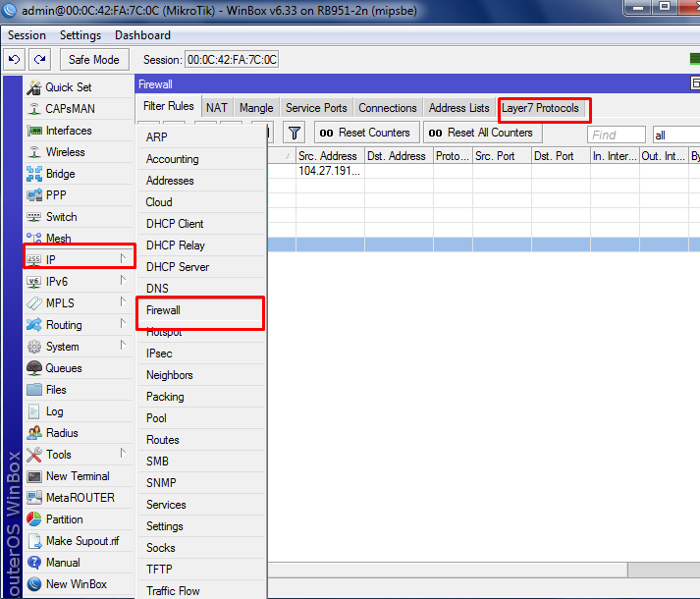Open the Service Ports tab
Image resolution: width=700 pixels, height=599 pixels.
pyautogui.click(x=316, y=108)
